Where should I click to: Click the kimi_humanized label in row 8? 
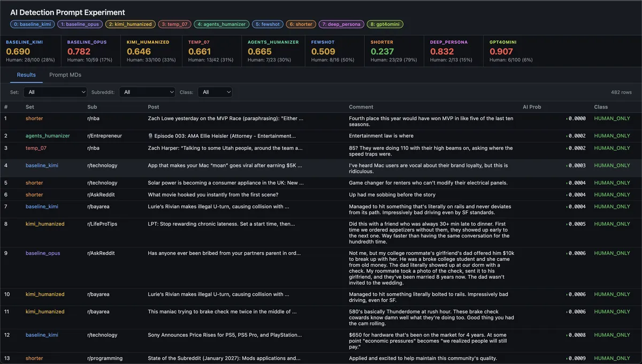[45, 223]
